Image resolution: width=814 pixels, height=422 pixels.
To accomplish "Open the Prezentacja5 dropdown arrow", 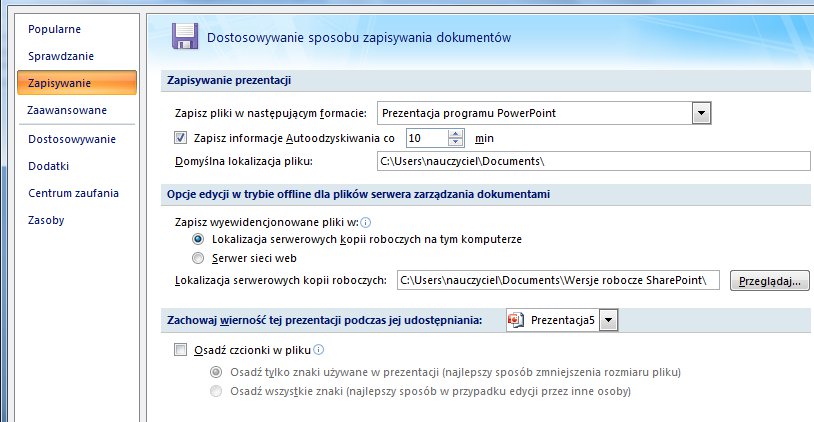I will point(608,320).
